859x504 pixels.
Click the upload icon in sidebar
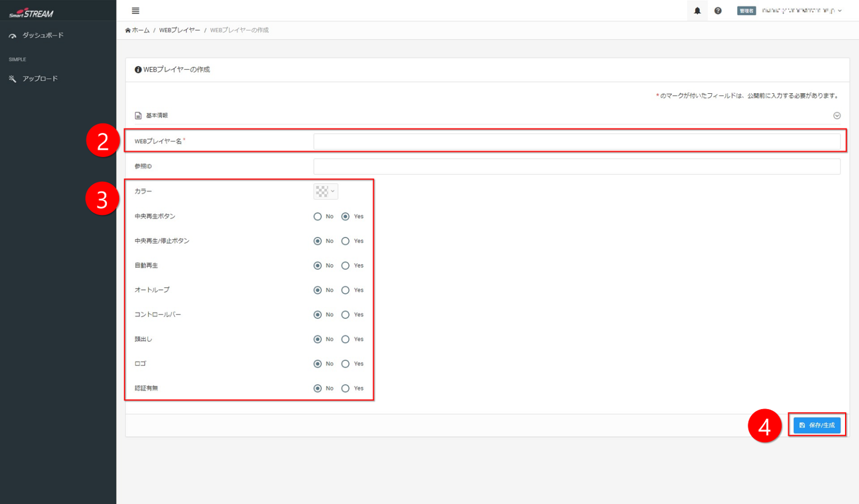pyautogui.click(x=12, y=79)
